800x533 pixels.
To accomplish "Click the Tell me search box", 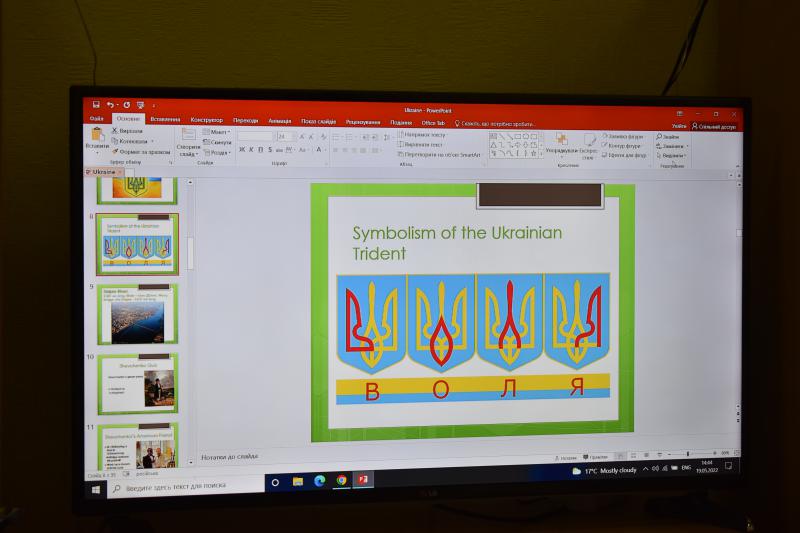I will (494, 124).
